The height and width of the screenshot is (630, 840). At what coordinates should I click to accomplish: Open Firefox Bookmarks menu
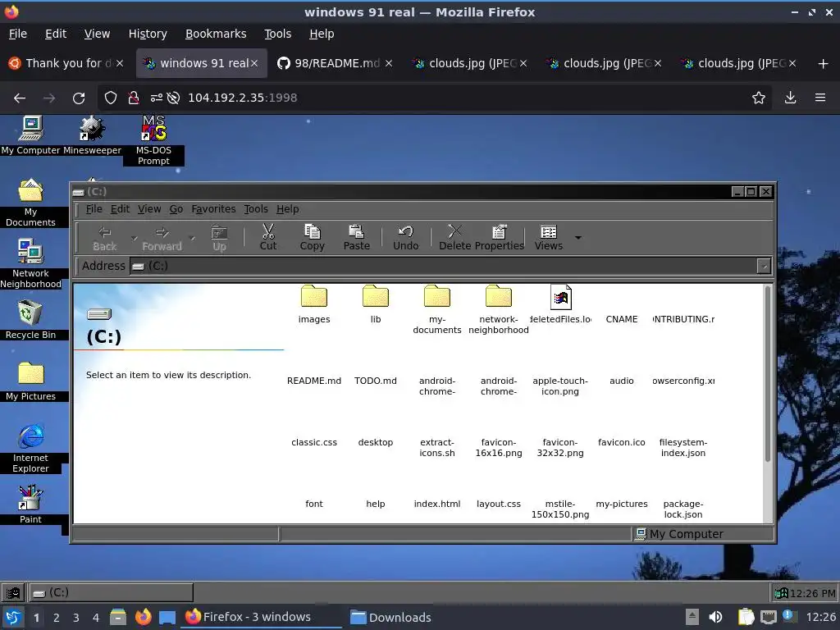coord(216,34)
